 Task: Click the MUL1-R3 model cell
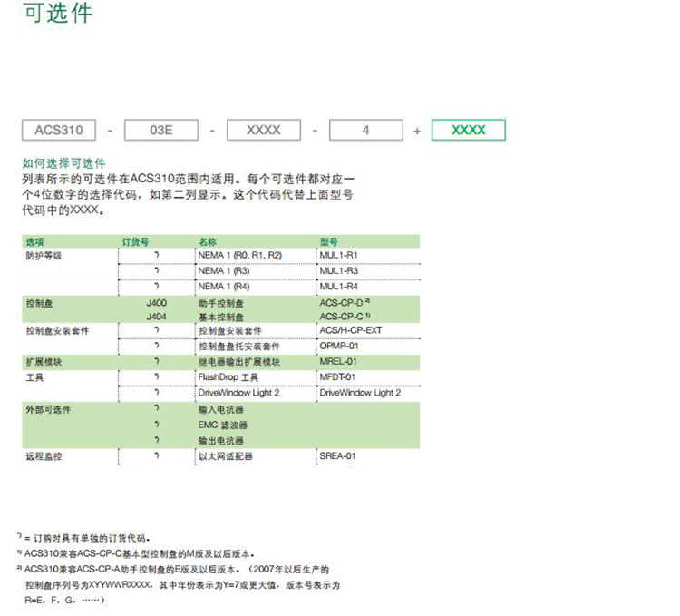click(x=339, y=270)
